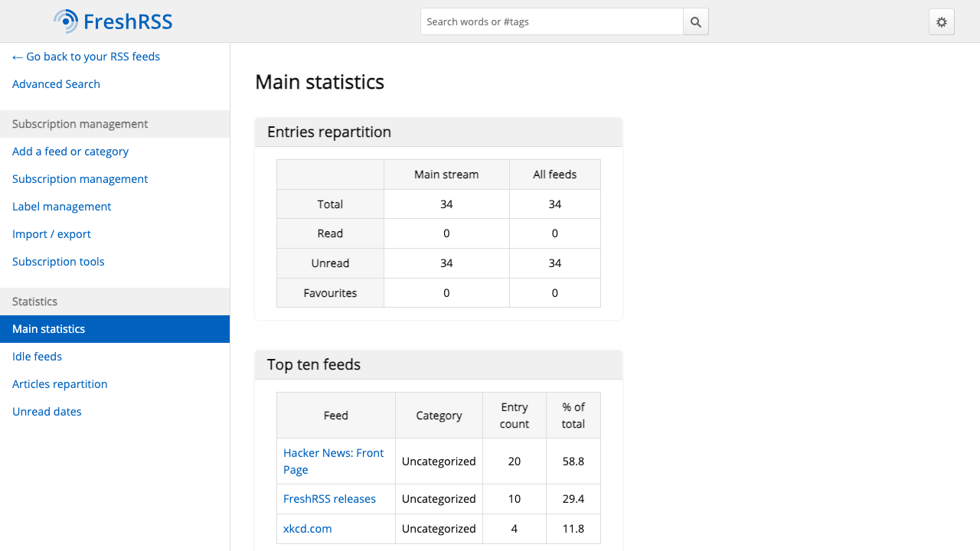Click the 29.4 percentage cell
The image size is (980, 551).
point(573,499)
